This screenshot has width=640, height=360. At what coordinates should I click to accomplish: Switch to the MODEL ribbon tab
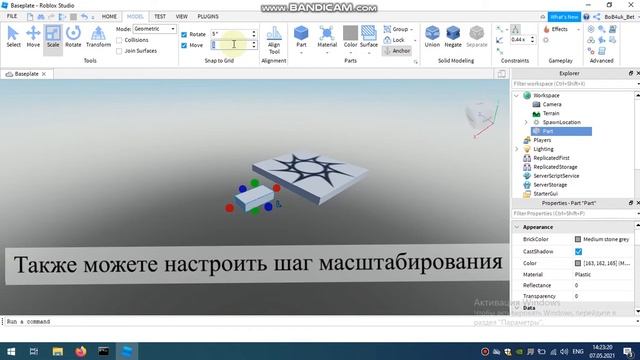coord(135,16)
